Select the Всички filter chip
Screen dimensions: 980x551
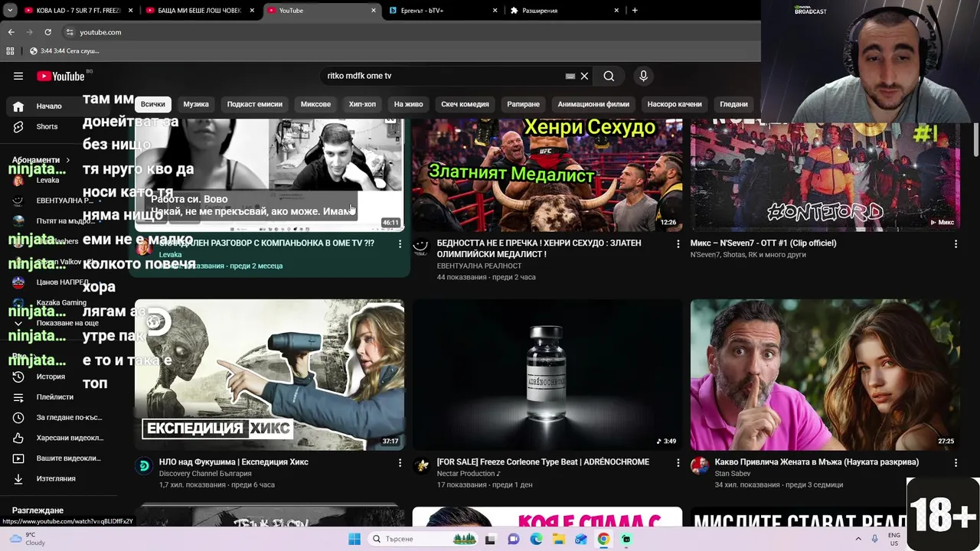(152, 104)
